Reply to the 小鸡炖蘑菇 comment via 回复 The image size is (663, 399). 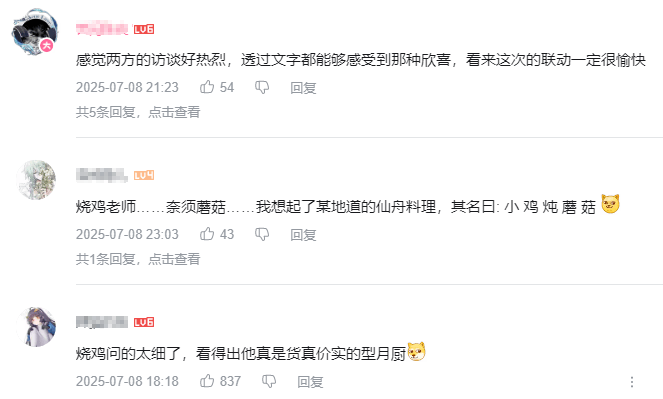coord(303,234)
